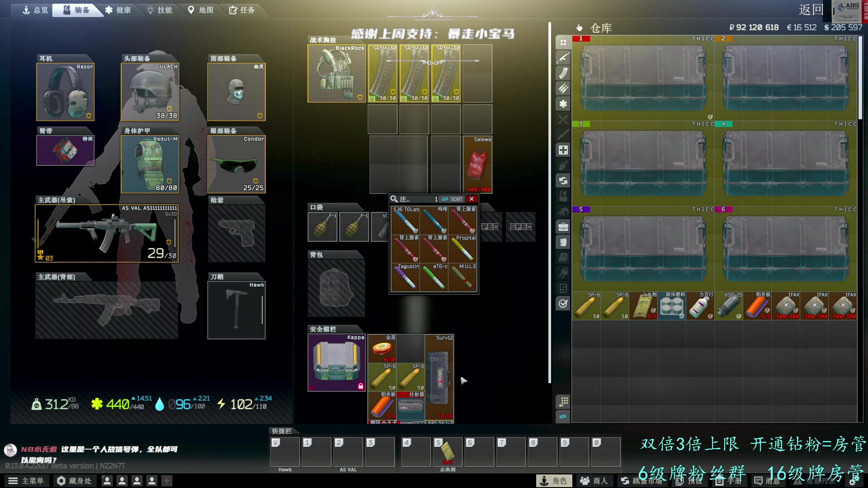The image size is (868, 488).
Task: Open the 主菜单 main menu
Action: point(26,481)
